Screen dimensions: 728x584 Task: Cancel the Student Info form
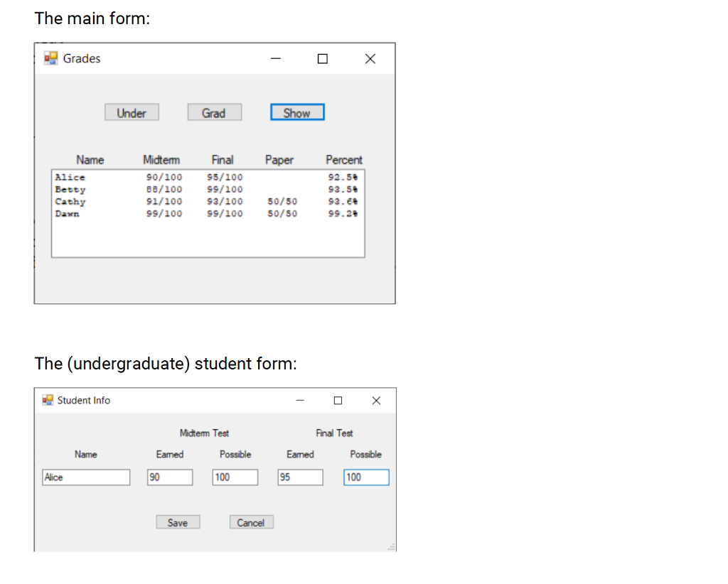(x=251, y=522)
